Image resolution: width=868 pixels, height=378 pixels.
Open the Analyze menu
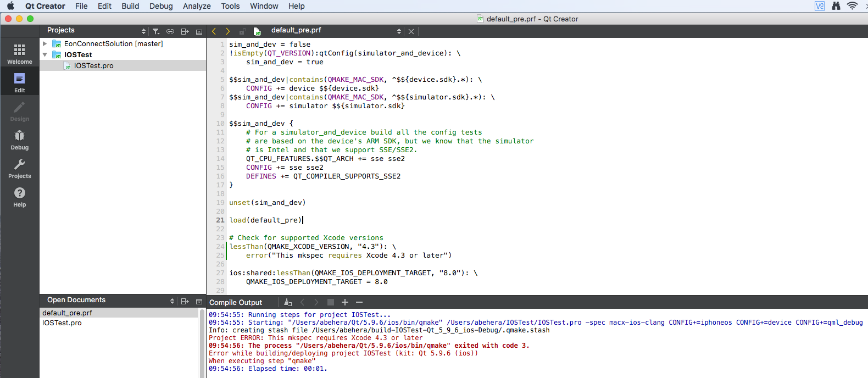tap(197, 6)
